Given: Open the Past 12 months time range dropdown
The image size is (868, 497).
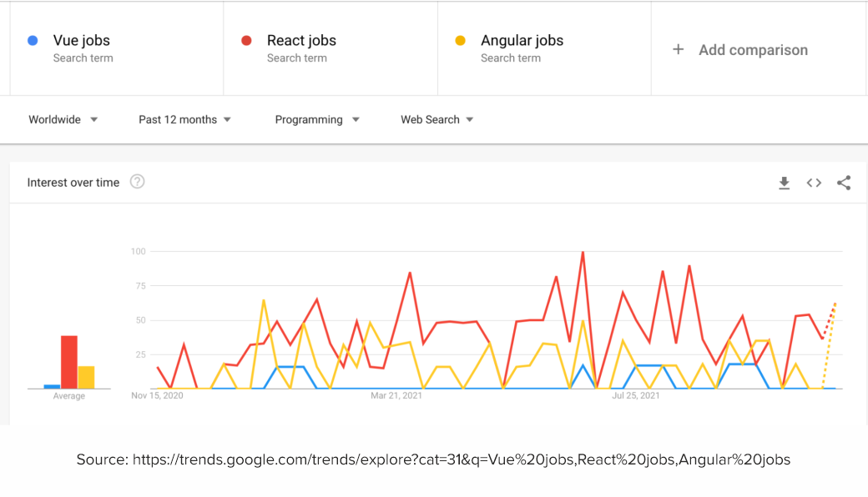Looking at the screenshot, I should [184, 119].
